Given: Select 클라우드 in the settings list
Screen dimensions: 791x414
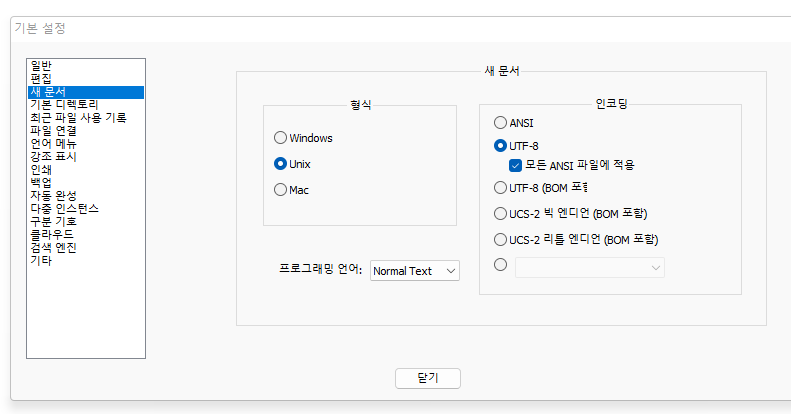Looking at the screenshot, I should [x=52, y=235].
